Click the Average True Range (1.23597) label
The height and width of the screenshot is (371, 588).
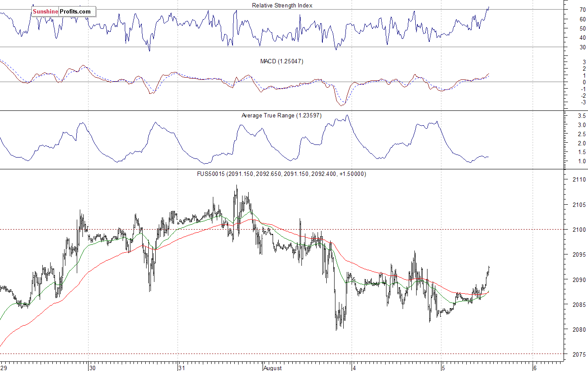282,115
